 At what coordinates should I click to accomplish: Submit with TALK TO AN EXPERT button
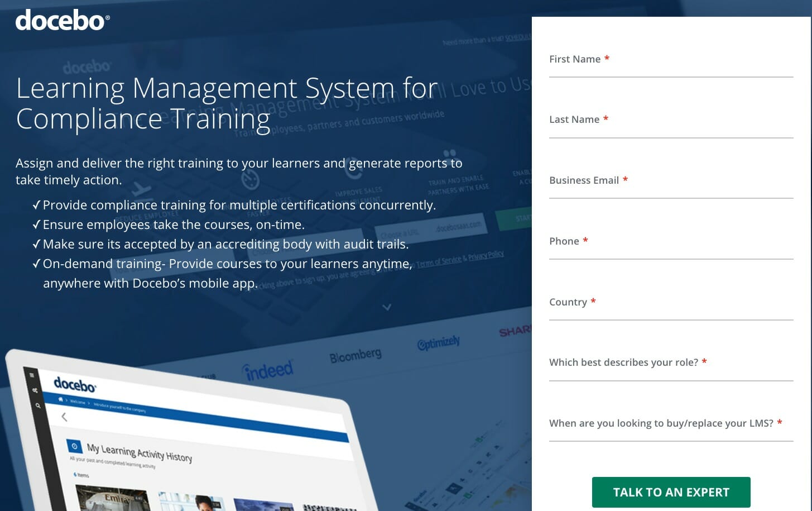pos(671,492)
